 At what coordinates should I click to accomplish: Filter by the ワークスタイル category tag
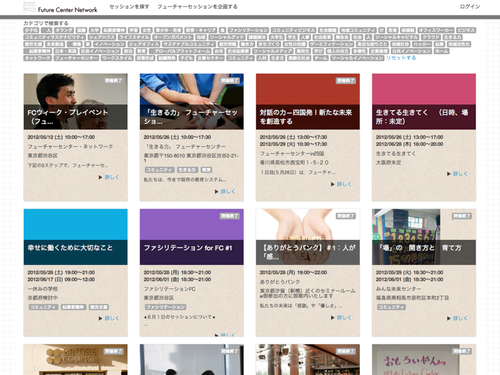(x=117, y=58)
